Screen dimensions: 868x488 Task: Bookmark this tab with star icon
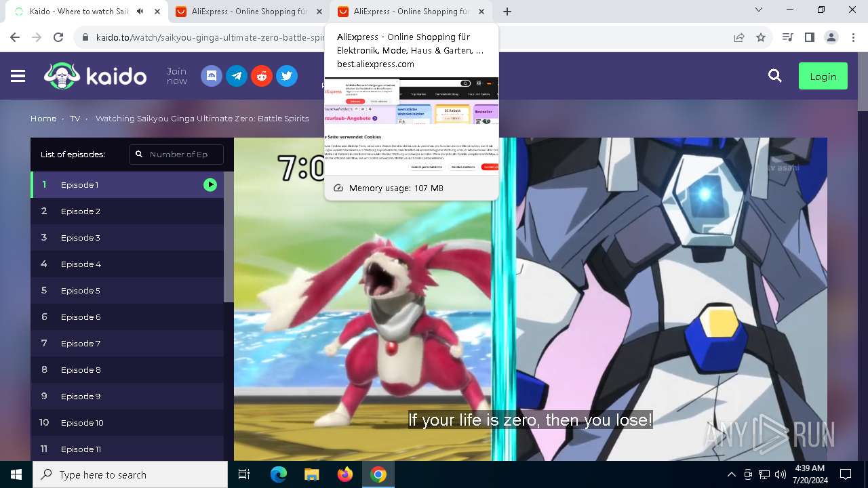coord(761,37)
